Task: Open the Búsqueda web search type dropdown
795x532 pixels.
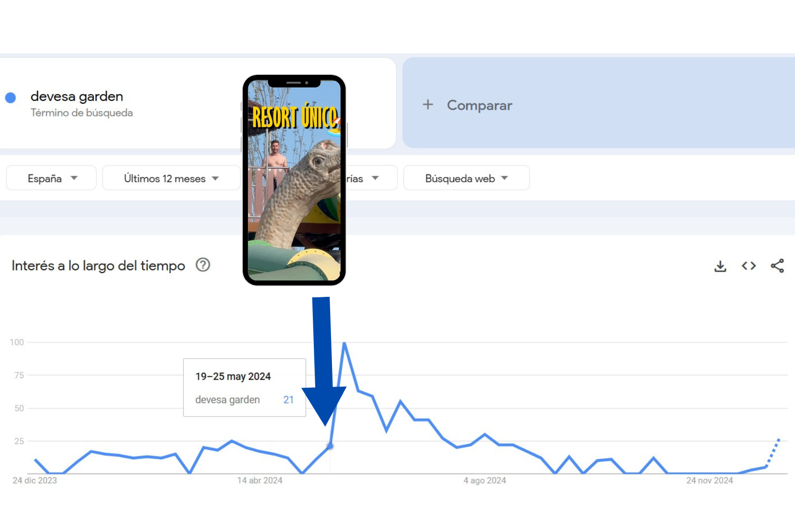Action: (x=466, y=178)
